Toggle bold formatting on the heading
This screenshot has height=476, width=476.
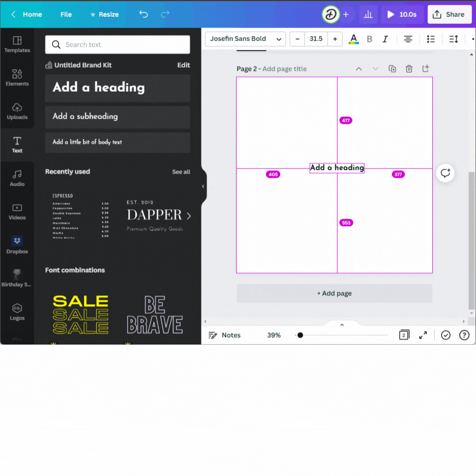369,39
